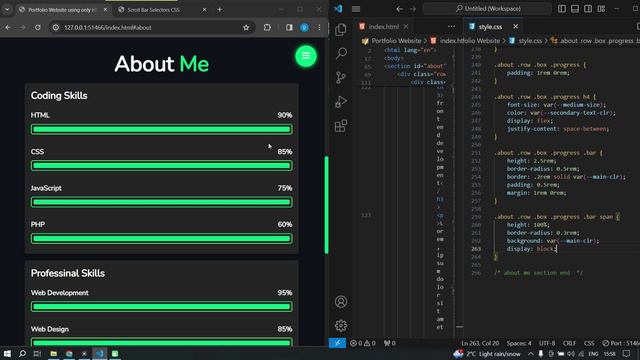Click the CSS skill progress bar
The height and width of the screenshot is (360, 640).
coord(162,166)
